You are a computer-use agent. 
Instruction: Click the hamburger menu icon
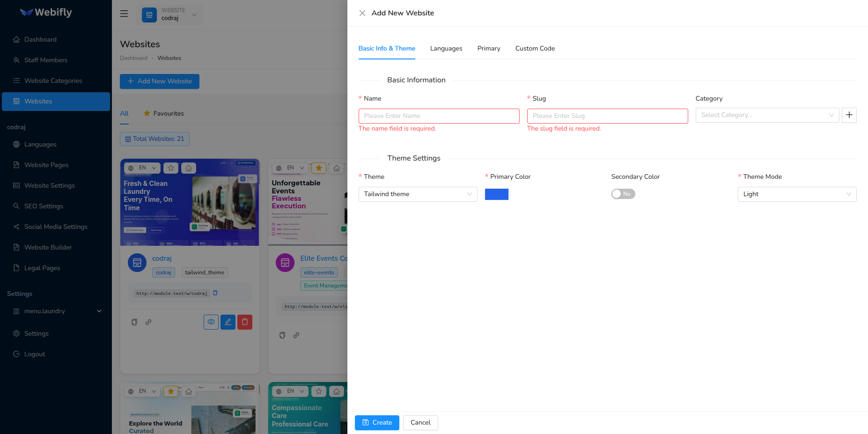[x=124, y=14]
